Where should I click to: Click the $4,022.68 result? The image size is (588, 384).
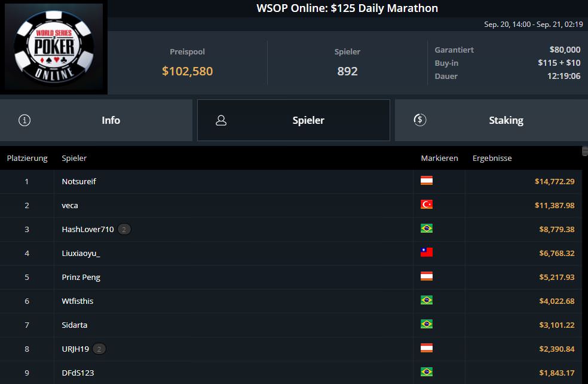(557, 301)
